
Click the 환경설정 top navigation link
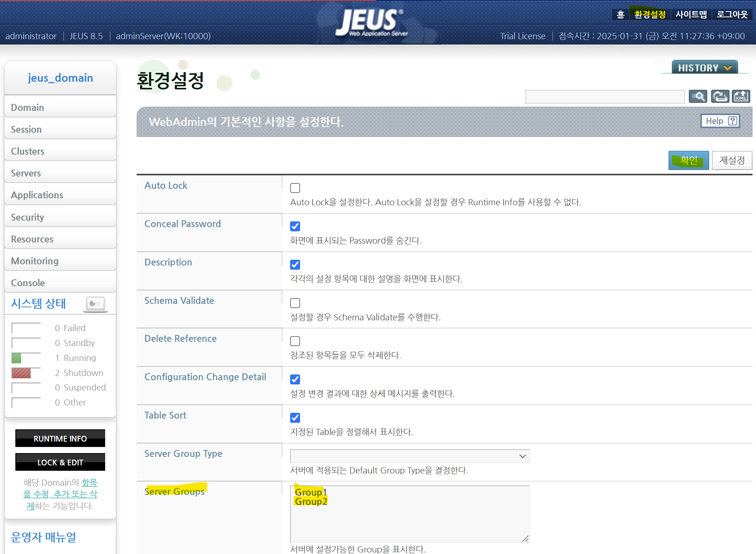tap(650, 15)
